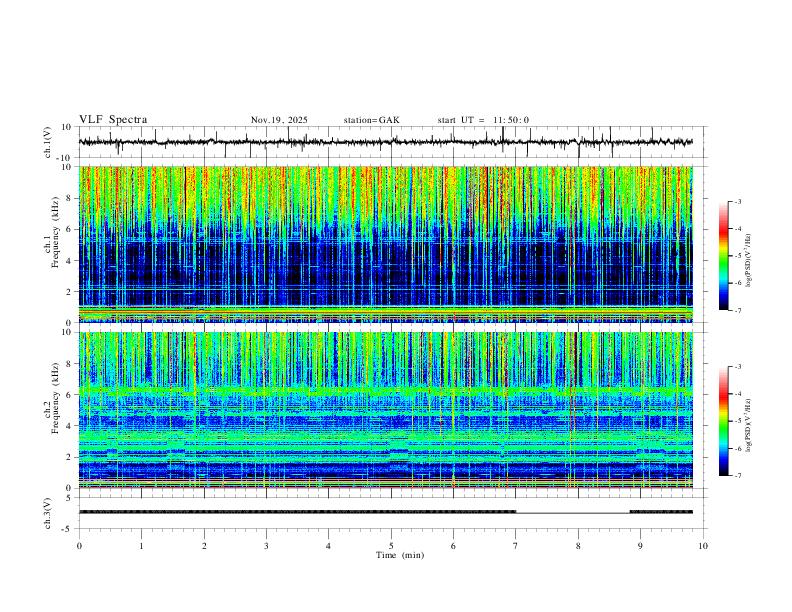Click time axis tick label "9"

(640, 546)
